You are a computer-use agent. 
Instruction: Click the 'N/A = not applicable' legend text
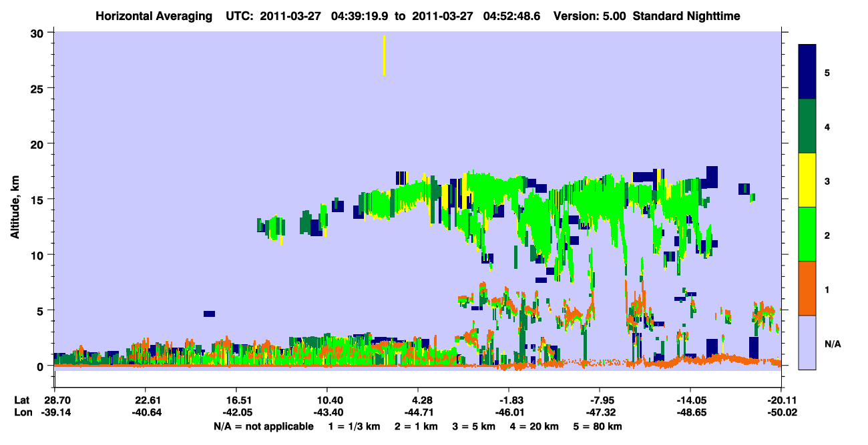[263, 426]
